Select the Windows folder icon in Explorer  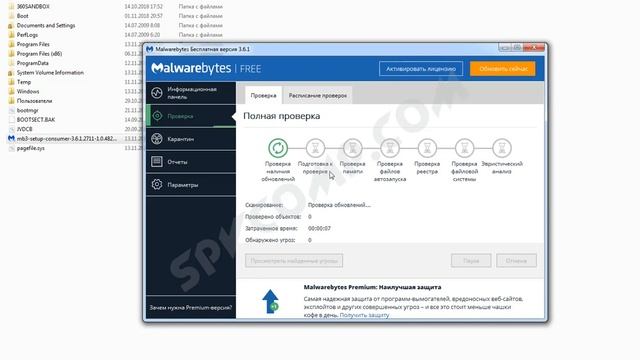11,91
